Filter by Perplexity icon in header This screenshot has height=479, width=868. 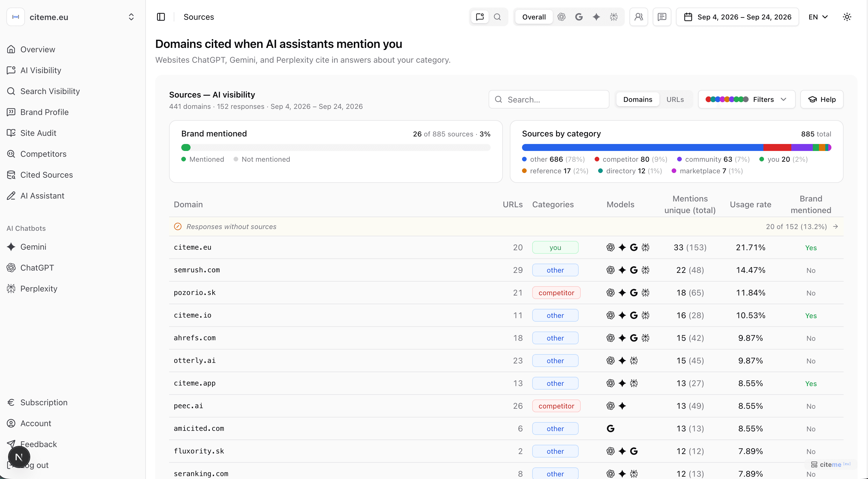coord(614,17)
